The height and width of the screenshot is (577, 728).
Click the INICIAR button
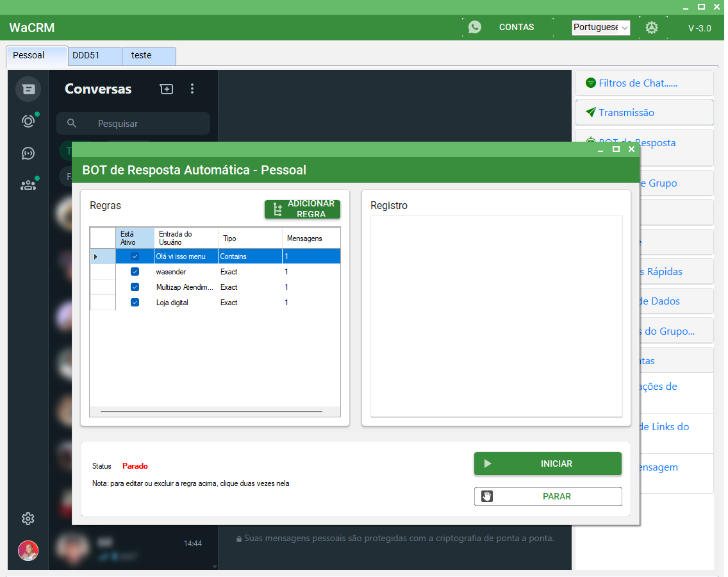(x=547, y=464)
